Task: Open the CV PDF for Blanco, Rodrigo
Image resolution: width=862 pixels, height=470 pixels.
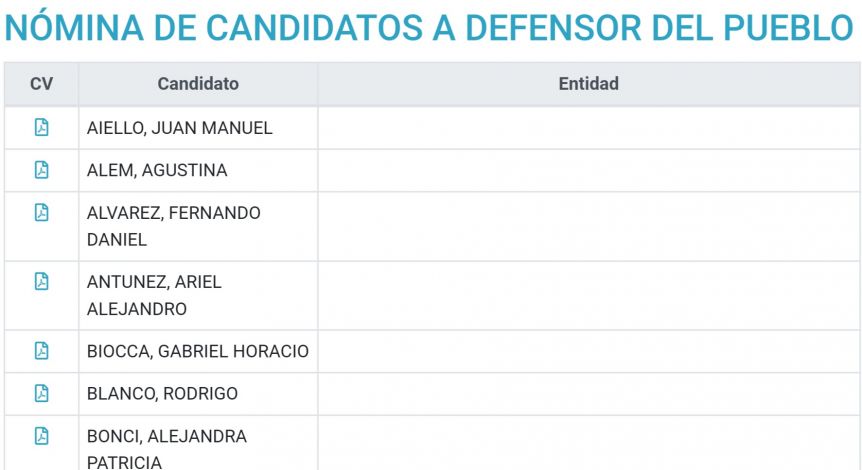Action: (x=41, y=393)
